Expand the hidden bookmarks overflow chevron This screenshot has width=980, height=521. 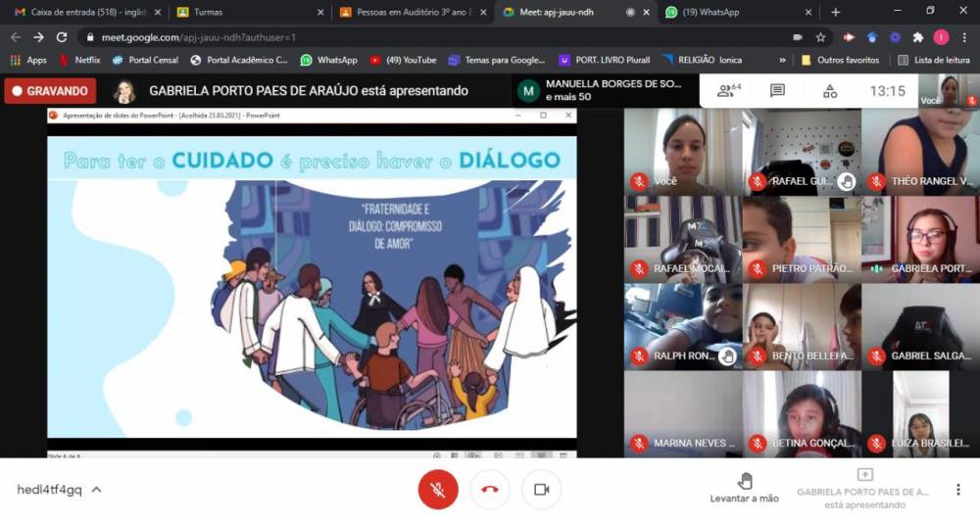[x=782, y=60]
